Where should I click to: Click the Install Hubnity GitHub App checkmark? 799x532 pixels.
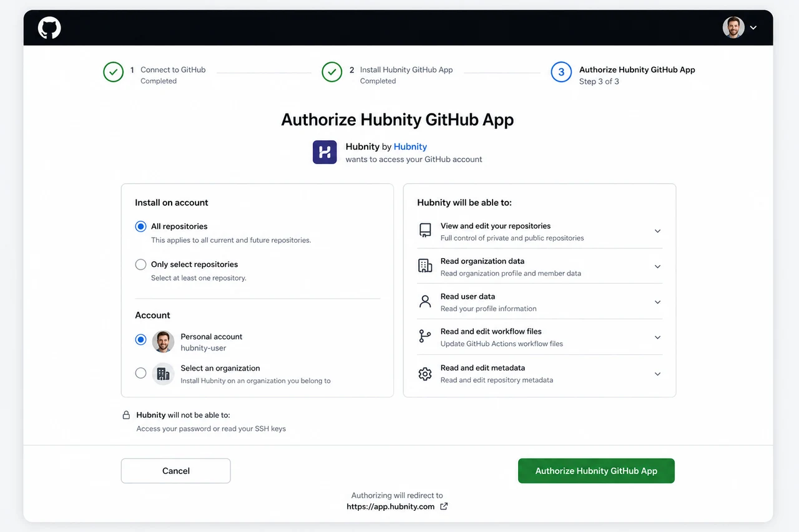pyautogui.click(x=332, y=72)
